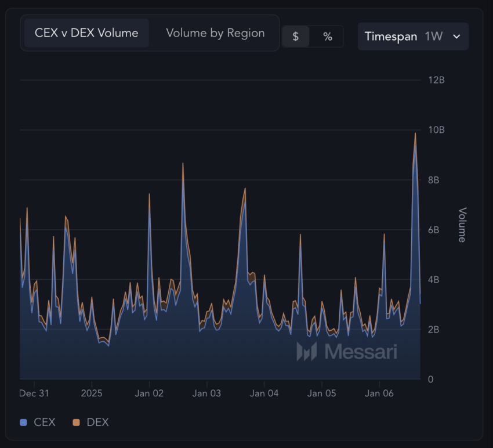Expand the Timespan dropdown chevron
Screen dimensions: 493x448
[x=456, y=37]
